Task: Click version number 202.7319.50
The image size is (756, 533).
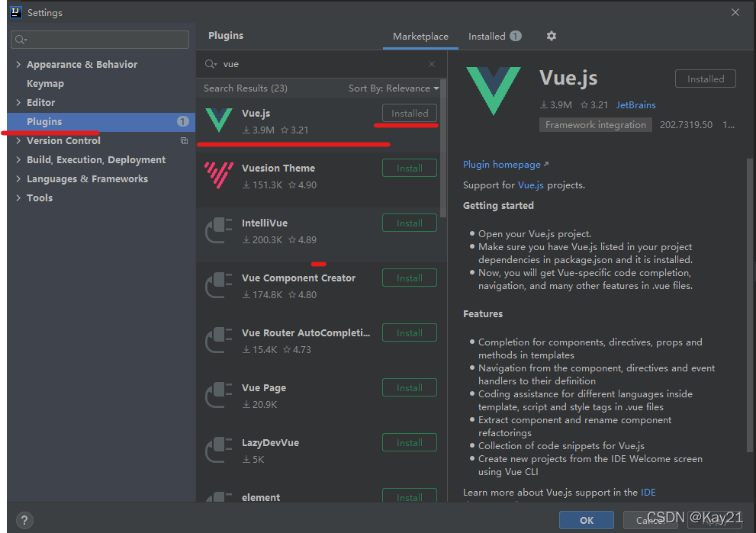Action: 686,125
